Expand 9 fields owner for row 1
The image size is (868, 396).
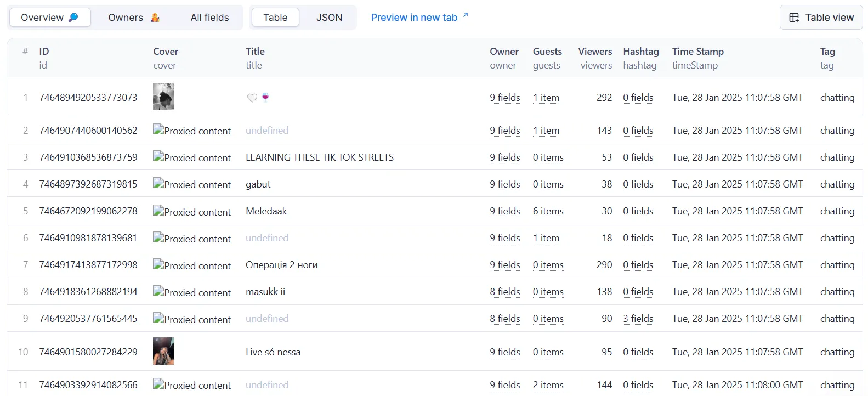coord(504,98)
